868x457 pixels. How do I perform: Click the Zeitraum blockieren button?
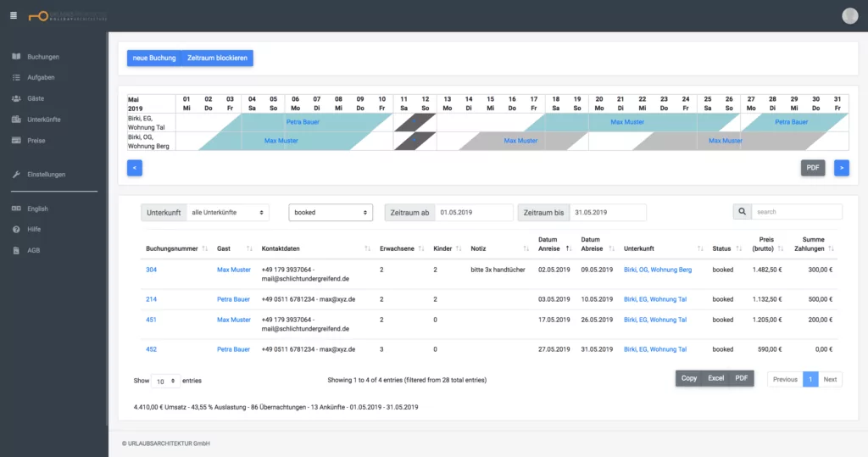tap(217, 58)
